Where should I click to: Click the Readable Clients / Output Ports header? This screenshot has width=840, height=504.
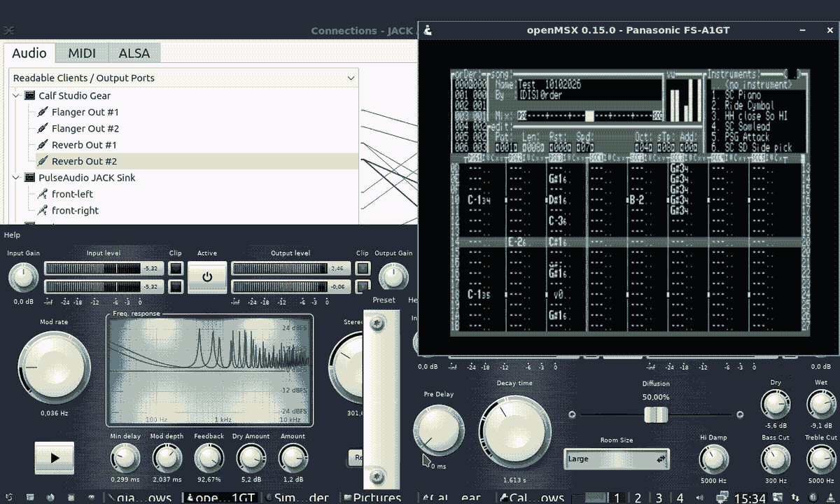pos(184,78)
